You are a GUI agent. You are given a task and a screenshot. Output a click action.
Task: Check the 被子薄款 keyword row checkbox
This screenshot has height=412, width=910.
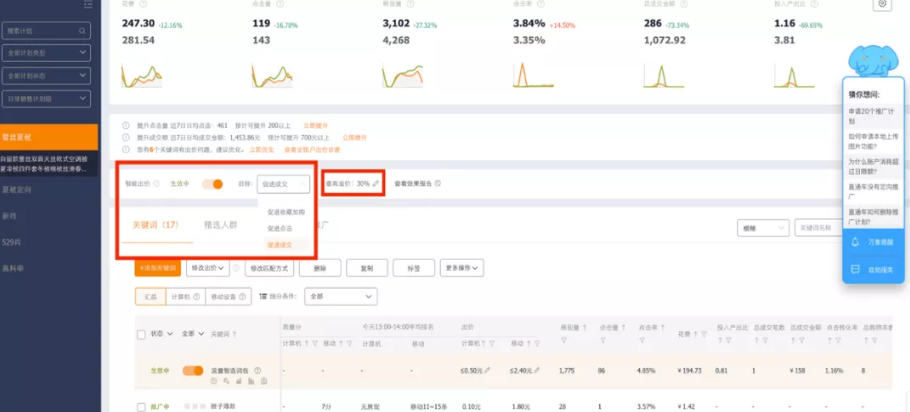tap(141, 407)
